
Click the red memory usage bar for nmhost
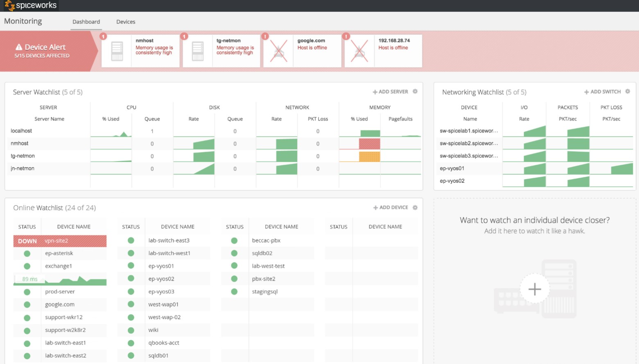click(x=369, y=143)
